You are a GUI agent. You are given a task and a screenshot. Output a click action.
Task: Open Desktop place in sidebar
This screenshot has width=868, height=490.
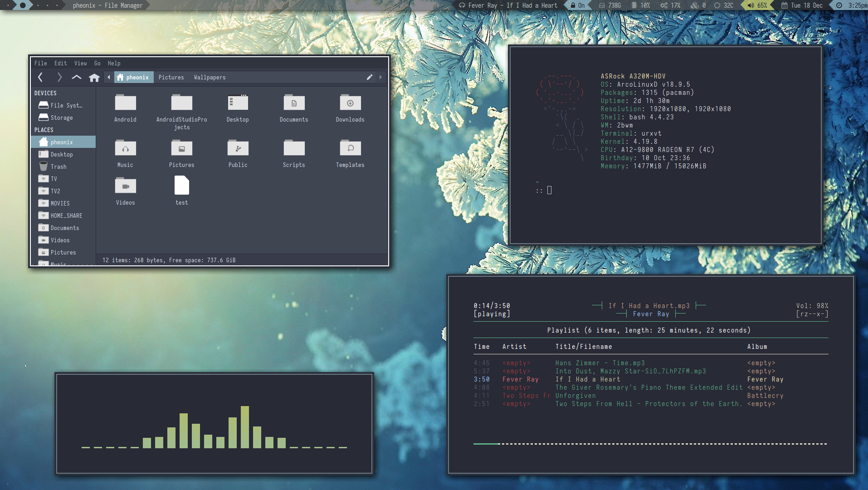(x=63, y=154)
